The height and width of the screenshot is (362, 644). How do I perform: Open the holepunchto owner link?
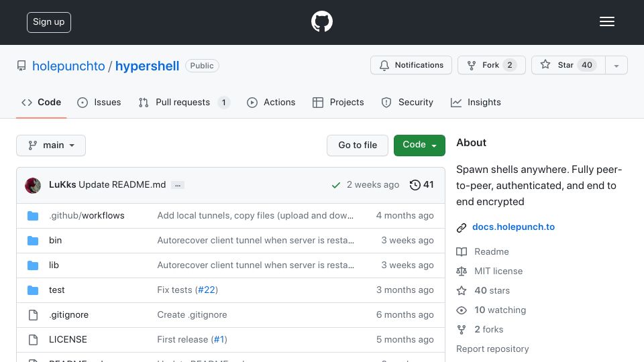coord(68,66)
